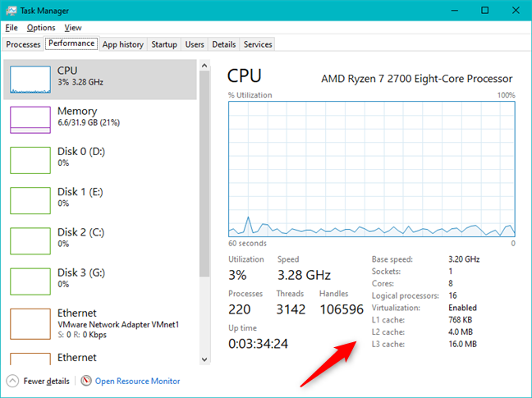Click the Cores value 8
The image size is (532, 398).
point(451,283)
